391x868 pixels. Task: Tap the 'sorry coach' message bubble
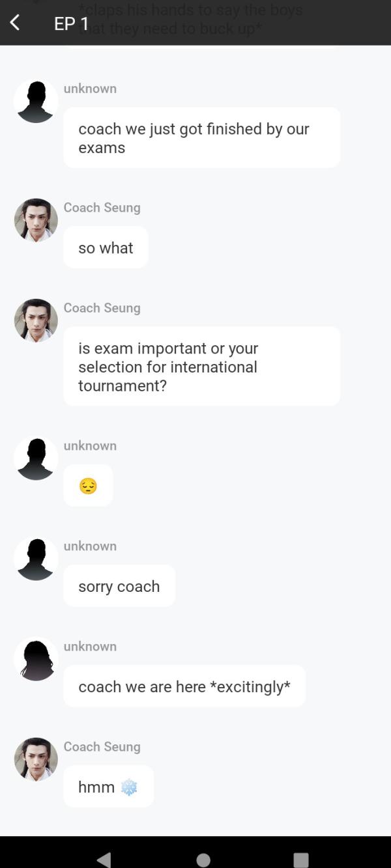click(x=119, y=586)
